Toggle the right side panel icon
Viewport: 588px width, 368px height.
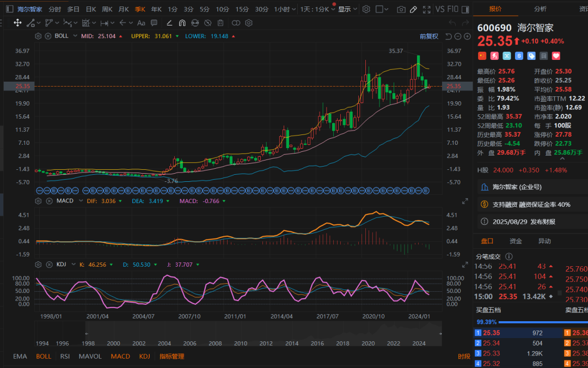(x=465, y=9)
